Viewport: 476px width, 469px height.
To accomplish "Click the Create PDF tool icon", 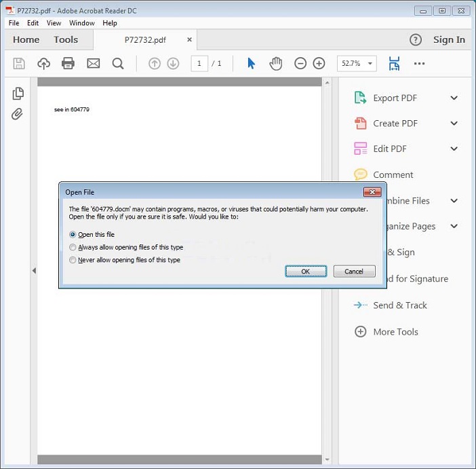I will (360, 124).
